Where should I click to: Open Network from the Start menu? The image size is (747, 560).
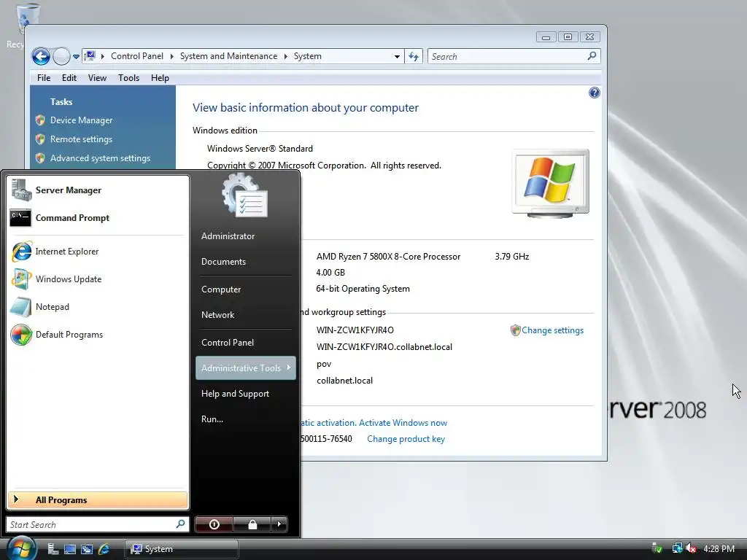pyautogui.click(x=245, y=315)
